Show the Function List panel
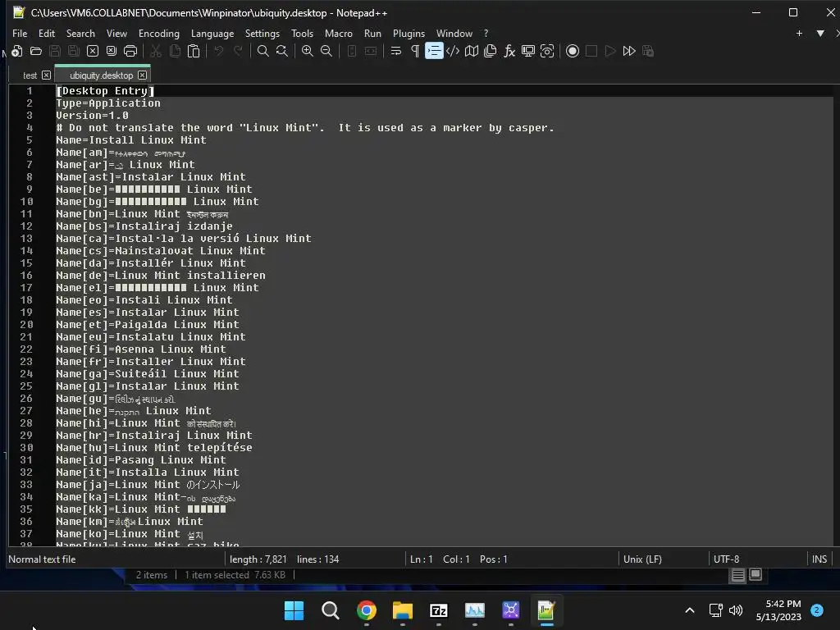Image resolution: width=840 pixels, height=630 pixels. click(509, 51)
